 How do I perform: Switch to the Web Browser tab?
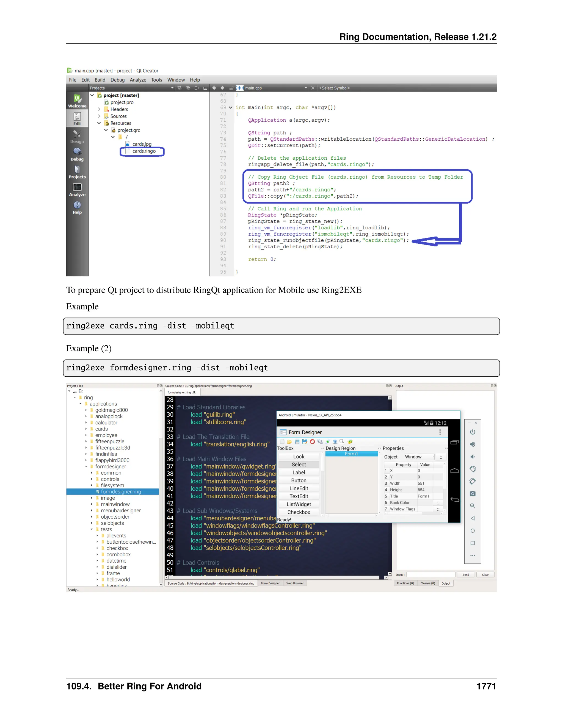pyautogui.click(x=295, y=583)
